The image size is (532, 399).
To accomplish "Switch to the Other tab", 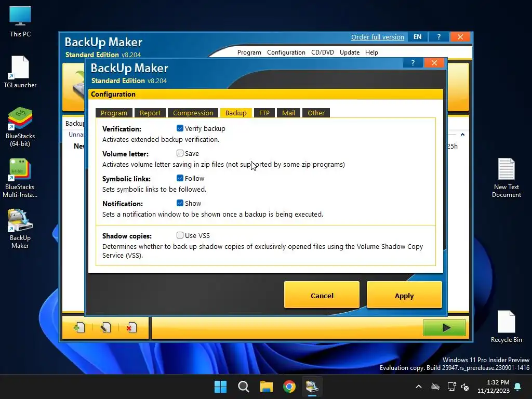I will 316,113.
